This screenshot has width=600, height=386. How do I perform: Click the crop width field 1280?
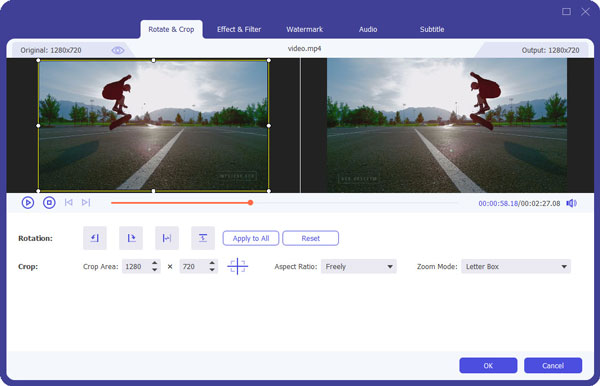click(136, 266)
